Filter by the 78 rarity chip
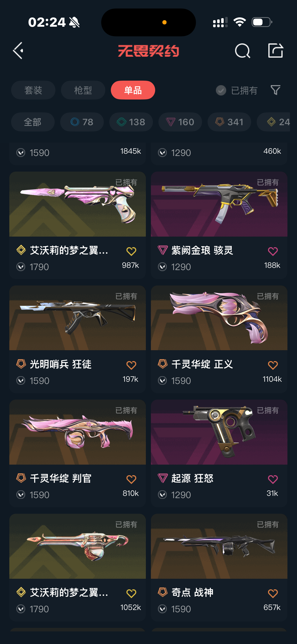Screen dimensions: 297x644 coord(82,122)
